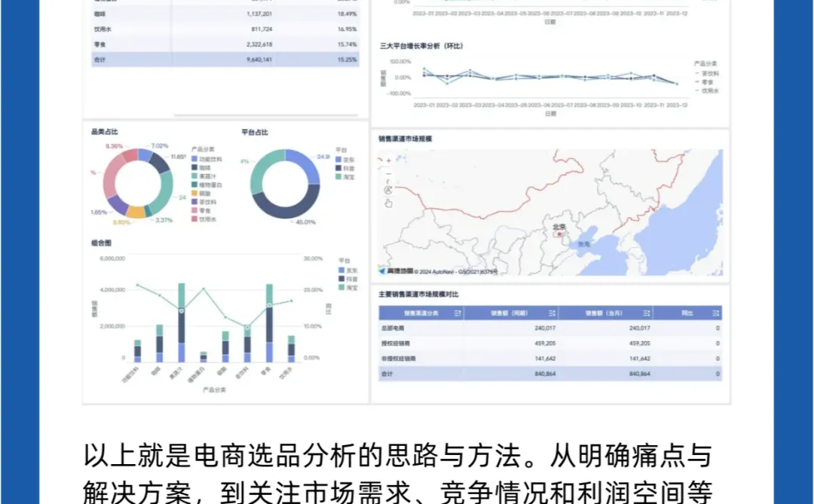Click the 非授权经销商 row label

pos(398,359)
